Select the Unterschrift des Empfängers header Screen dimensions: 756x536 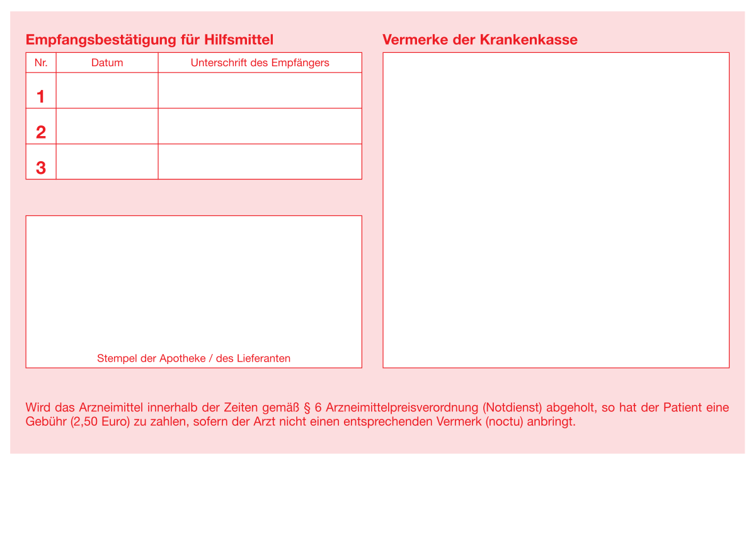(260, 63)
